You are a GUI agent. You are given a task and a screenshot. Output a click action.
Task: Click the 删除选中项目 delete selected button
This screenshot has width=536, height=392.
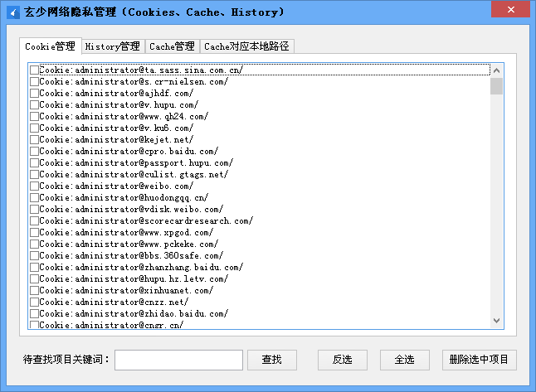point(480,360)
